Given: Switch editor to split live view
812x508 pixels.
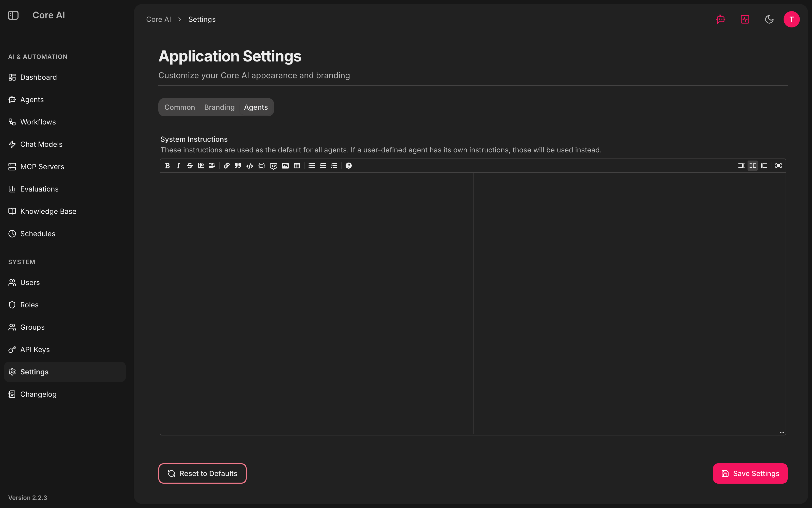Looking at the screenshot, I should point(753,166).
